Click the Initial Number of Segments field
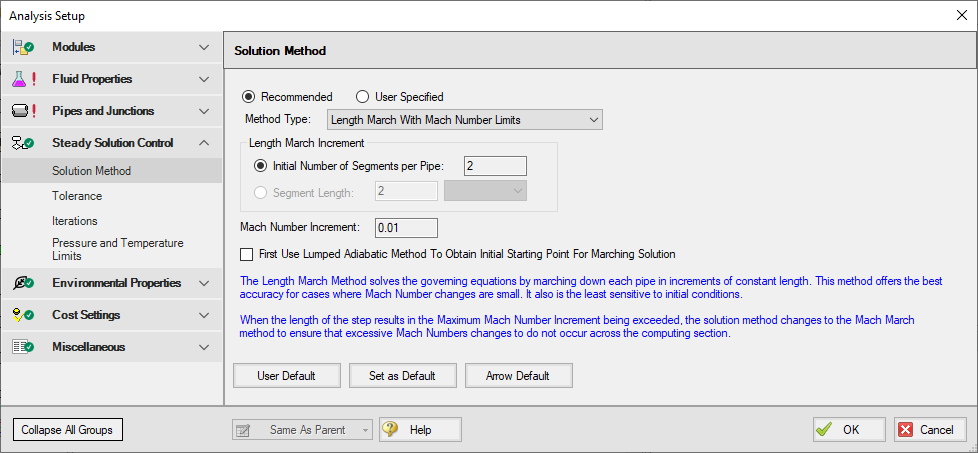The width and height of the screenshot is (978, 453). coord(495,166)
